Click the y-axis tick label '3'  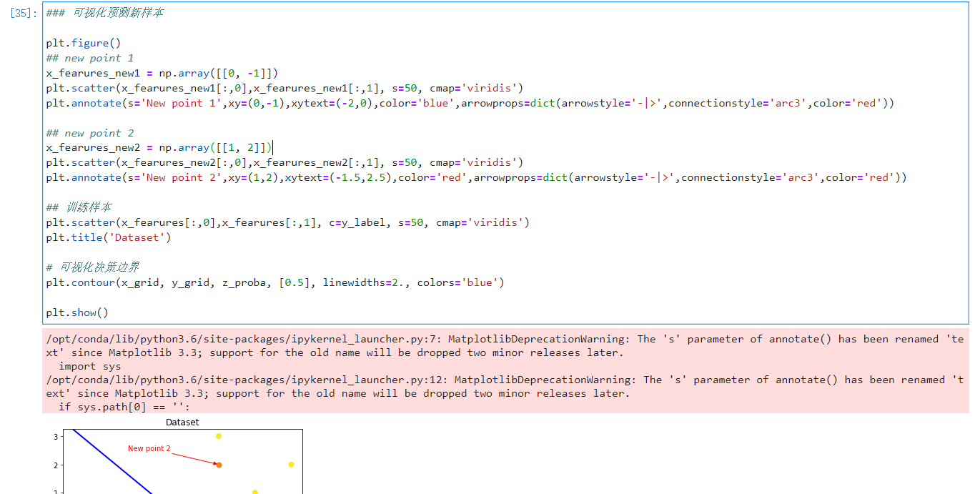55,436
